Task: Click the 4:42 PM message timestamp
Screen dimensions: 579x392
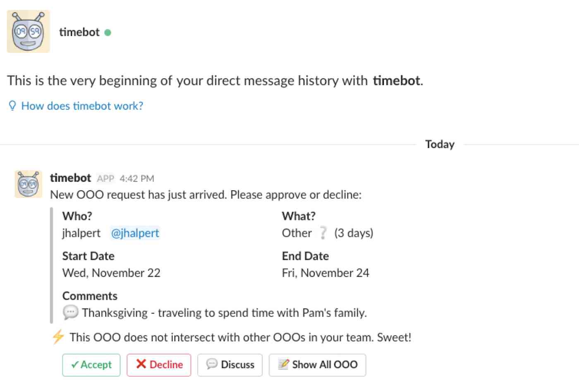Action: [x=136, y=178]
